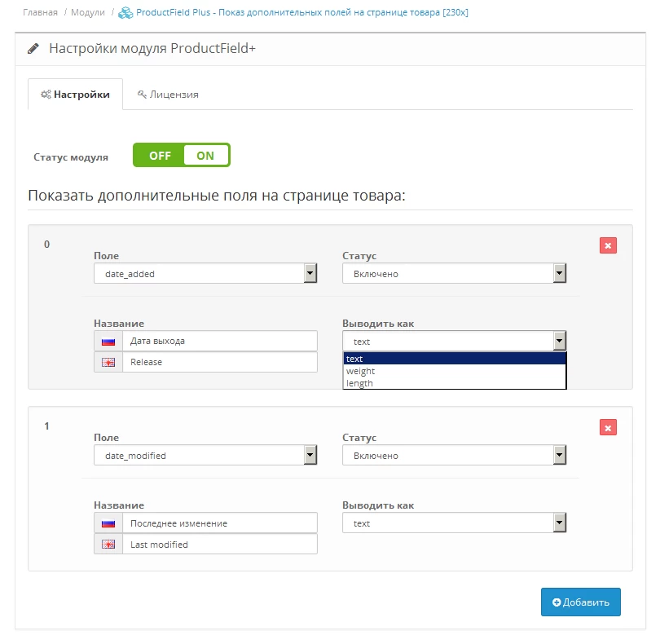
Task: Expand the date_modified field dropdown
Action: tap(205, 456)
